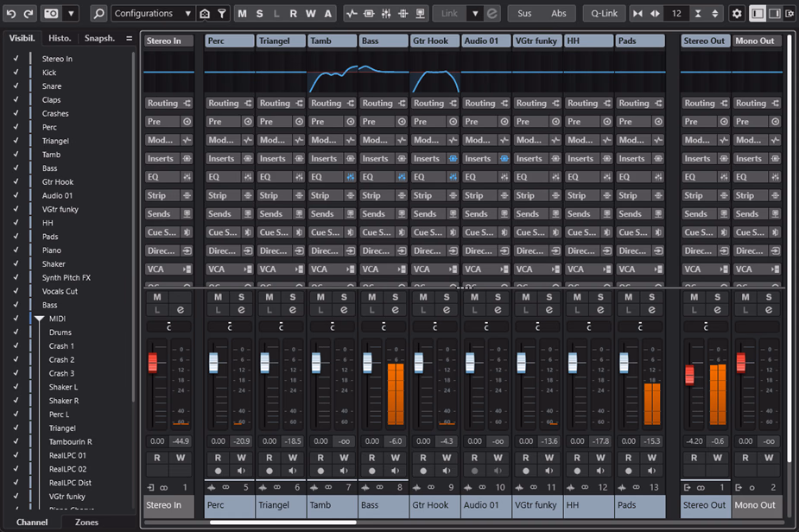The width and height of the screenshot is (799, 532).
Task: Select the Channel tab at the bottom
Action: click(32, 522)
